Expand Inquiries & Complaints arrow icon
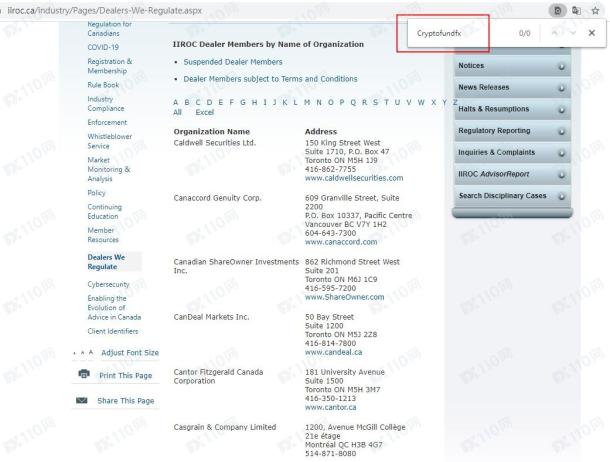This screenshot has height=462, width=610. 561,154
